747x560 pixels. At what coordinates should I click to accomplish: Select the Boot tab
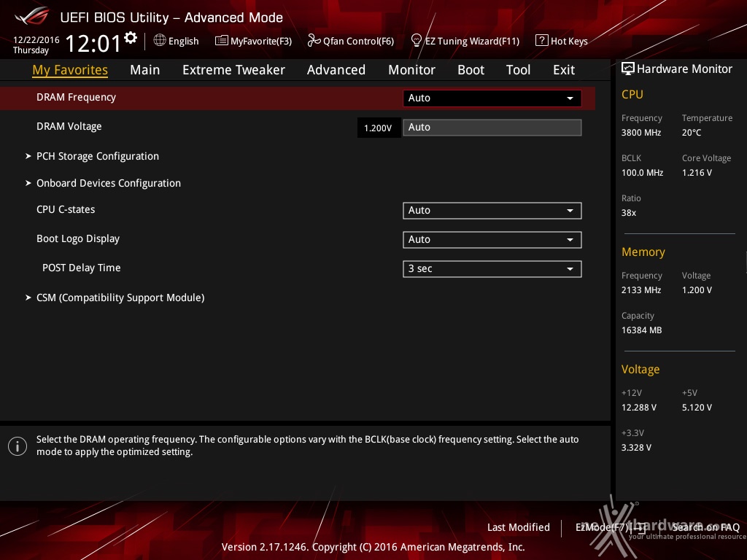[471, 70]
